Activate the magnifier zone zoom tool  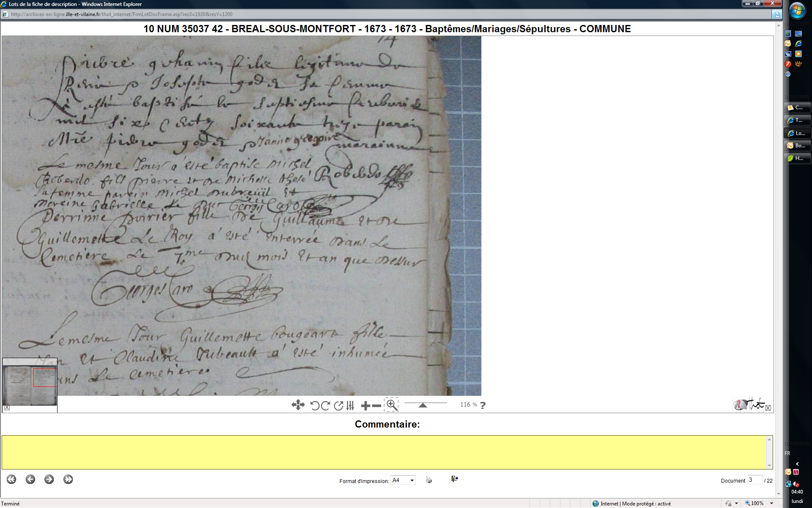(x=392, y=405)
